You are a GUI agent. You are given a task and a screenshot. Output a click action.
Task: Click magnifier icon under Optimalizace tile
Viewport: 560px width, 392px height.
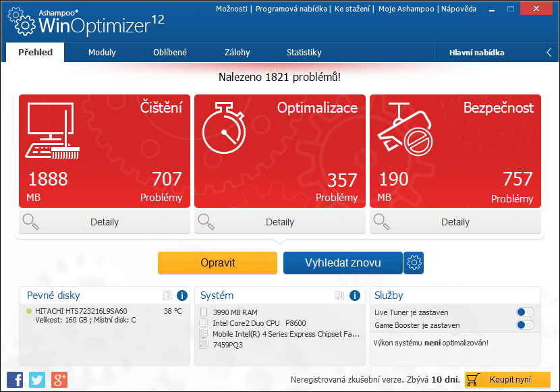point(206,222)
